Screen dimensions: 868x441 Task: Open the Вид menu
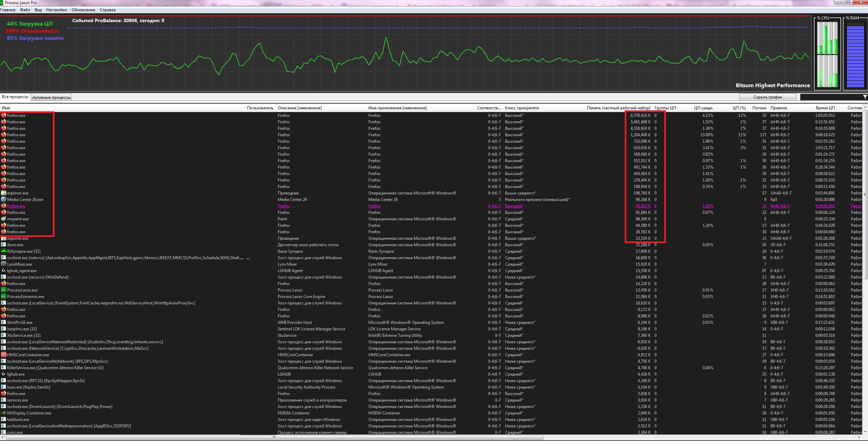38,10
